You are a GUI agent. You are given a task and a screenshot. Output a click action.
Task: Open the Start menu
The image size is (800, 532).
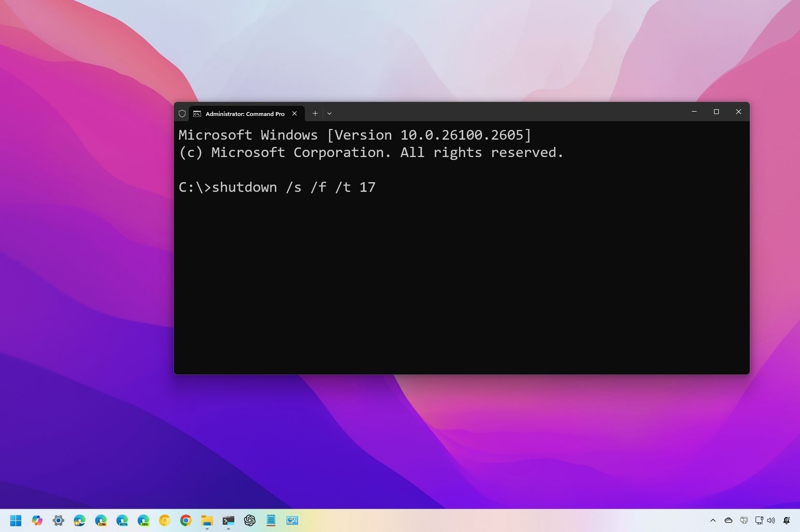pos(15,520)
